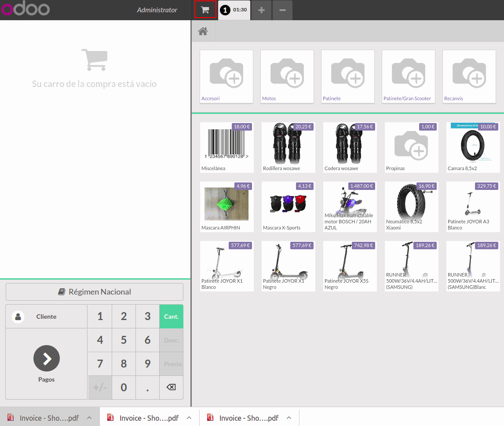Click Régimen Nacional fiscal position button
504x426 pixels.
click(x=95, y=292)
